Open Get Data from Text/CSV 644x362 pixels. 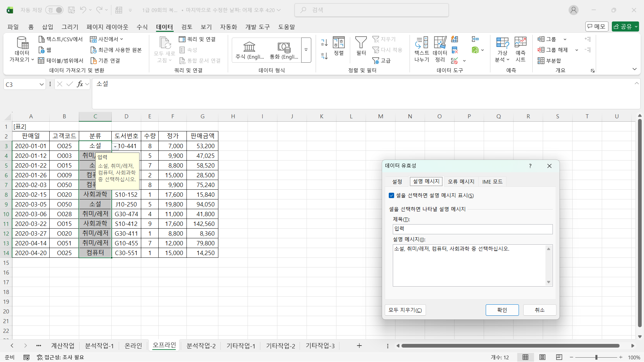pyautogui.click(x=61, y=39)
